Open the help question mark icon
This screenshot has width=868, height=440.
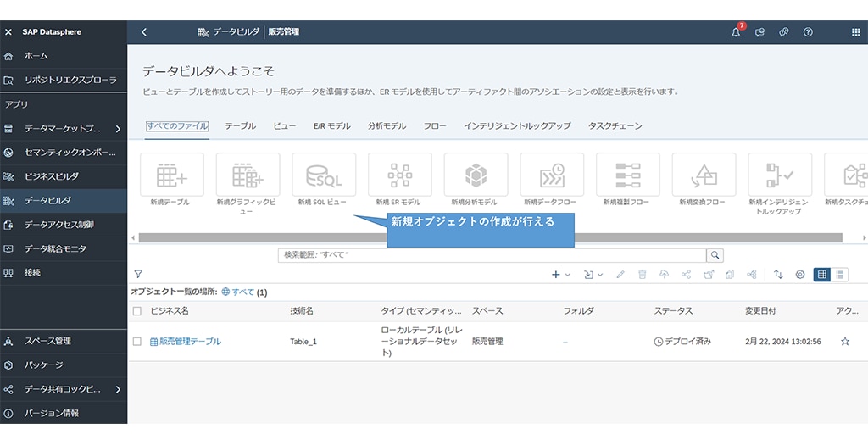point(808,32)
